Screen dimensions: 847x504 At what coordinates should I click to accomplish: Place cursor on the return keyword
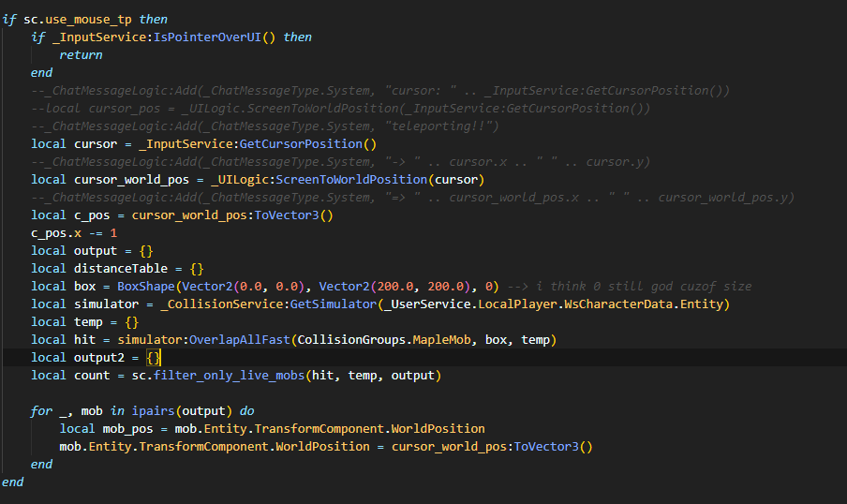81,55
